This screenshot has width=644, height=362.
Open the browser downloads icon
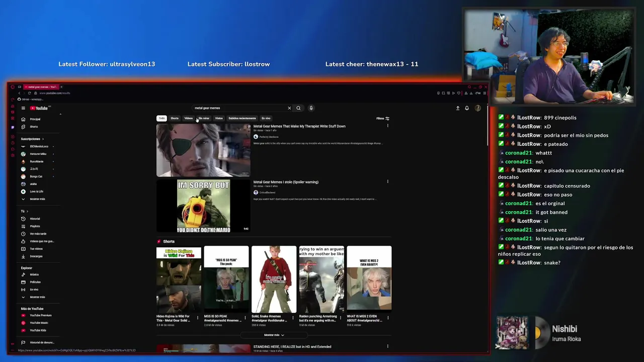coord(471,93)
